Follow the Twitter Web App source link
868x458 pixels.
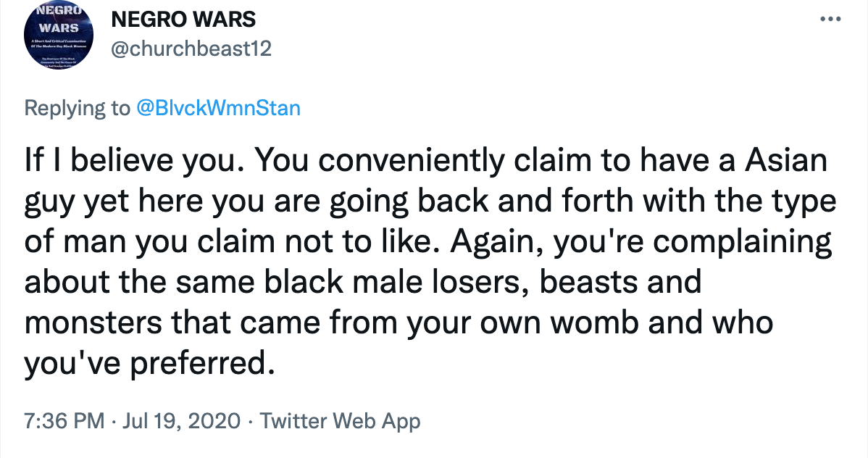[340, 421]
